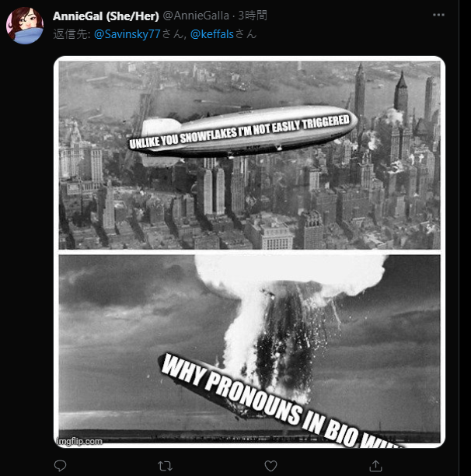
Task: Open the zeppelin over city photo panel
Action: [249, 156]
